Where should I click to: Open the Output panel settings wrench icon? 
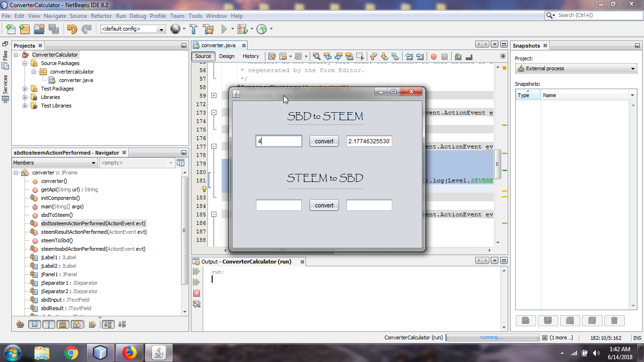pos(197,304)
